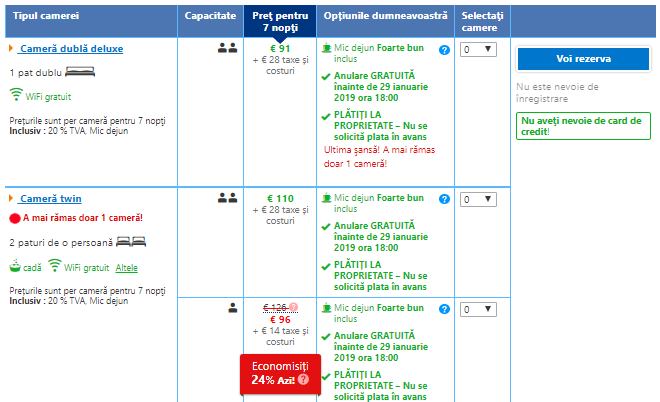
Task: Click help icon beside €110 twin breakfast
Action: tap(444, 199)
